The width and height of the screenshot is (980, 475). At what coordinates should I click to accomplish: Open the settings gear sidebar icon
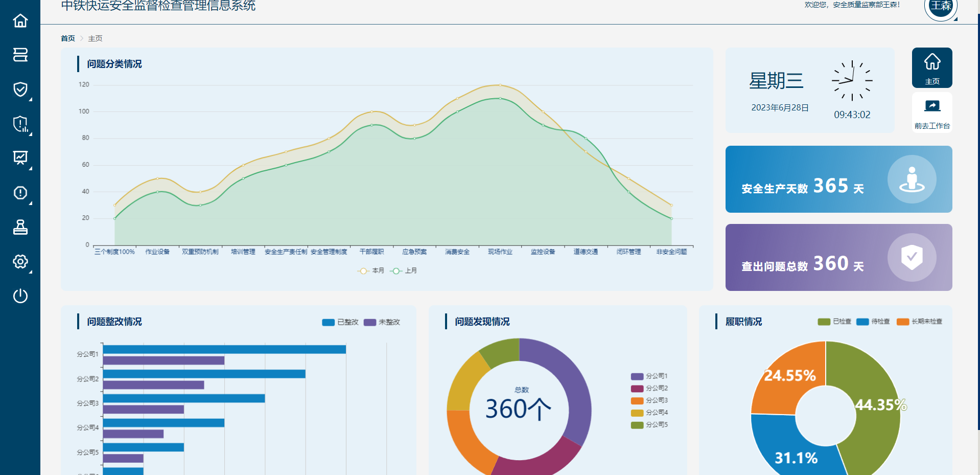20,262
